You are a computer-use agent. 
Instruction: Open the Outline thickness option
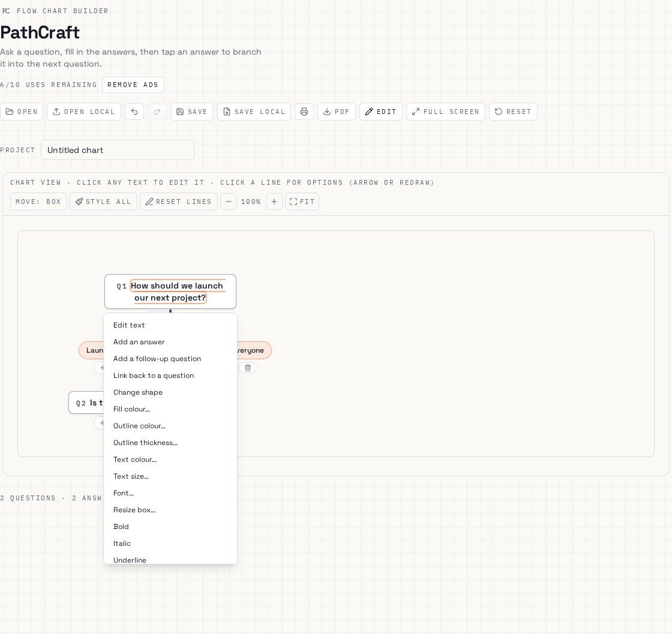point(170,443)
